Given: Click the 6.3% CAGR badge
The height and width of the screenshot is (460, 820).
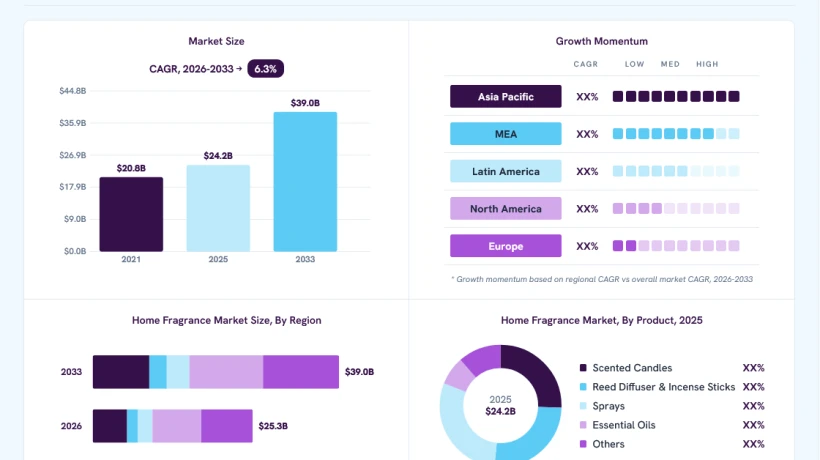Looking at the screenshot, I should pos(265,68).
